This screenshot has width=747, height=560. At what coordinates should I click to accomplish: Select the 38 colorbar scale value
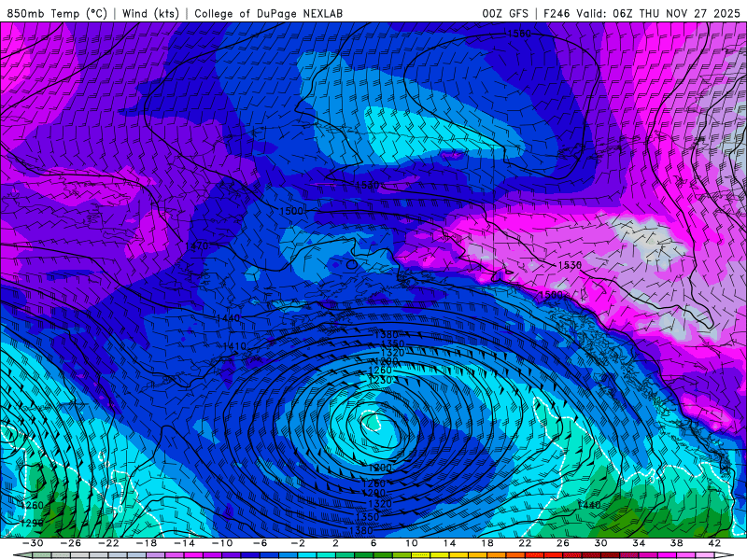[676, 543]
